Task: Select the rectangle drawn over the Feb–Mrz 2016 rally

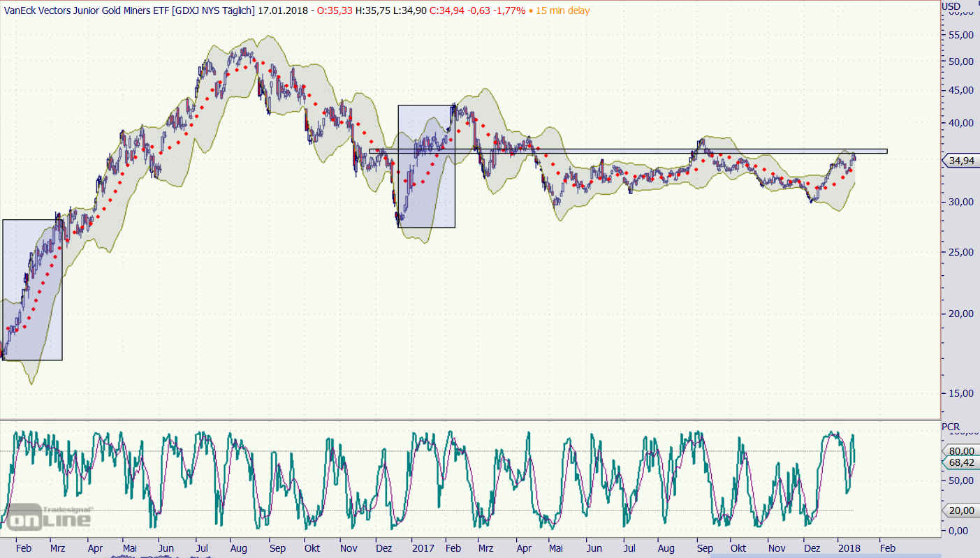Action: tap(32, 290)
